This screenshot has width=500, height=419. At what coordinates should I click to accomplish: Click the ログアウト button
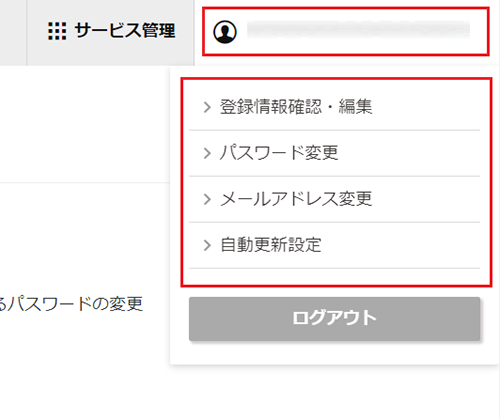pos(334,319)
